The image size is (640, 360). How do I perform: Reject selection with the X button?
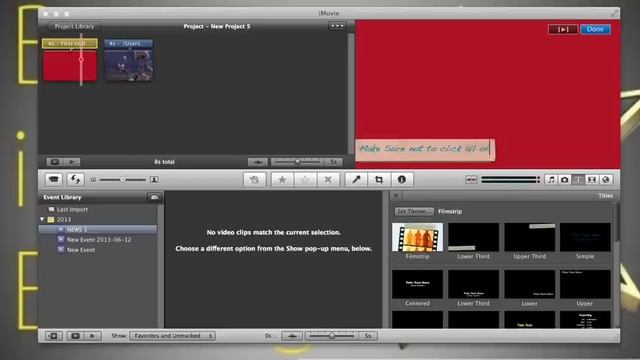click(328, 180)
